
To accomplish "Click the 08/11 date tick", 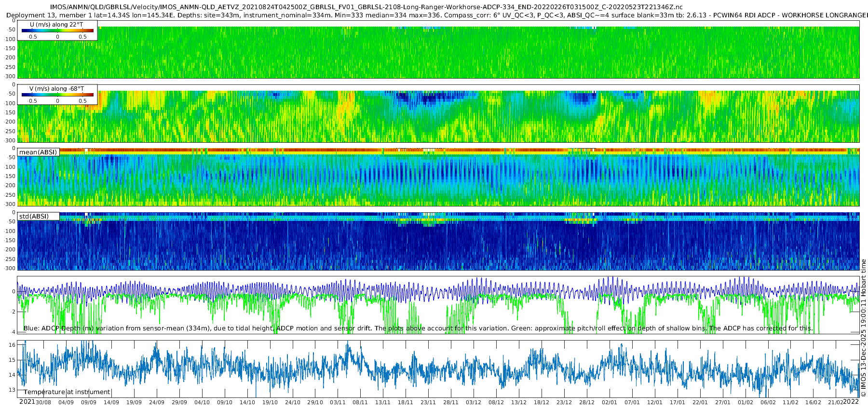I will click(x=361, y=402).
